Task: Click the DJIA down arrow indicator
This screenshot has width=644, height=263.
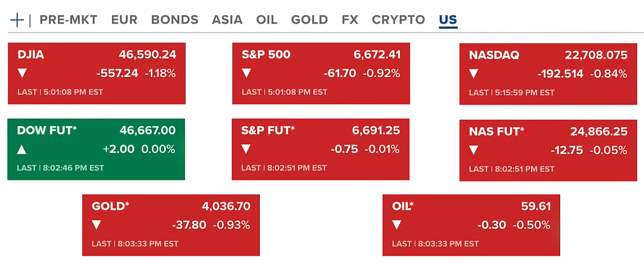Action: point(22,73)
